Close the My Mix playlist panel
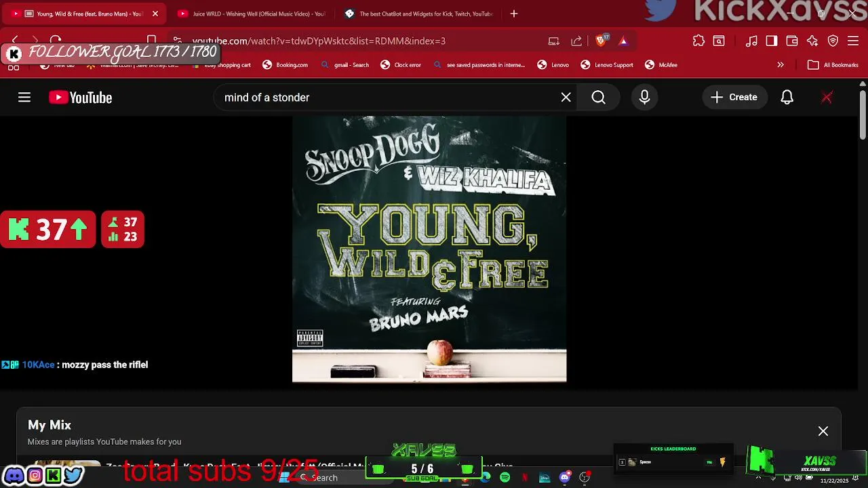 [823, 431]
